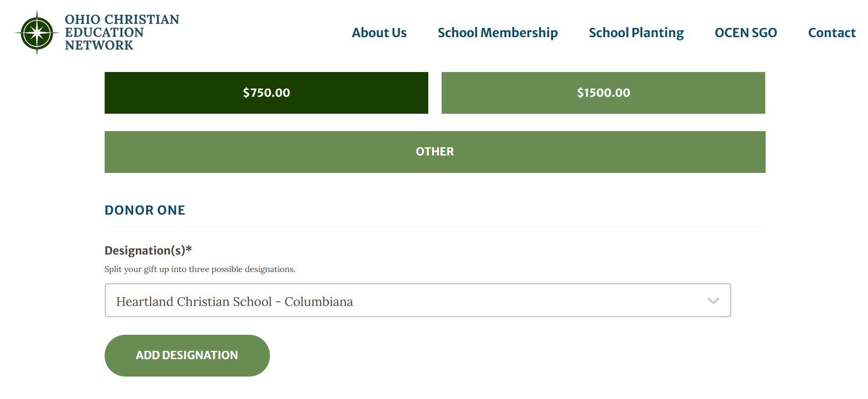Click the word NETWORK in the logo
The width and height of the screenshot is (868, 399).
click(x=99, y=45)
